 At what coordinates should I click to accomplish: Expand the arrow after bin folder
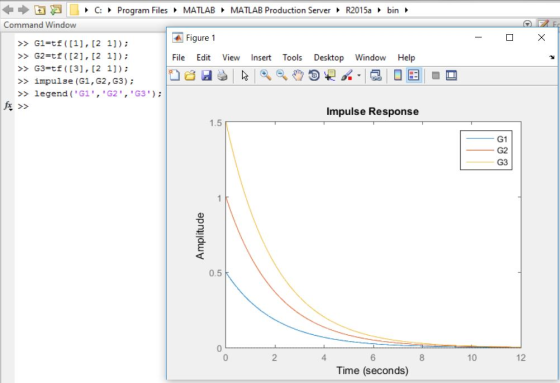[406, 10]
